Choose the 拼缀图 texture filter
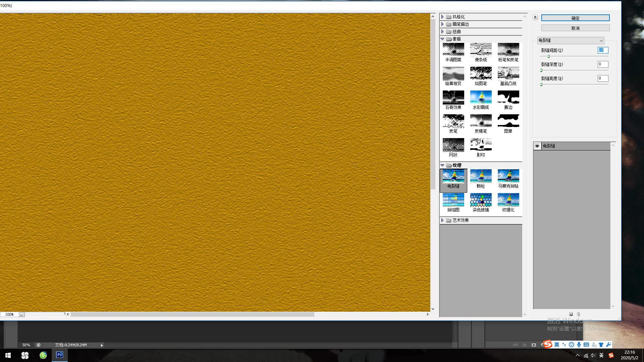The width and height of the screenshot is (644, 362). (453, 200)
